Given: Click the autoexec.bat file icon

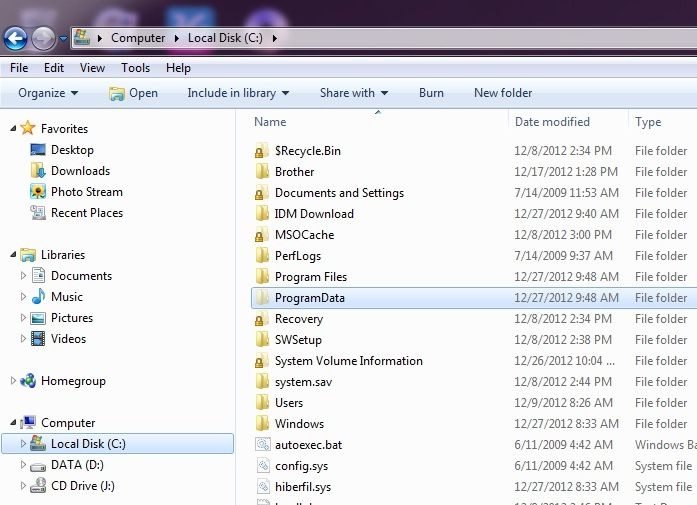Looking at the screenshot, I should [x=263, y=445].
